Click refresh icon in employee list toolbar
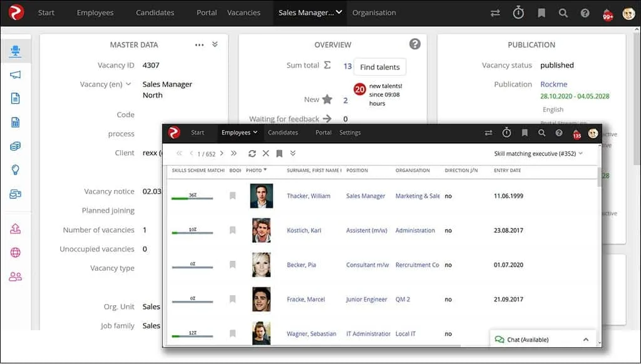The height and width of the screenshot is (364, 641). (x=252, y=153)
